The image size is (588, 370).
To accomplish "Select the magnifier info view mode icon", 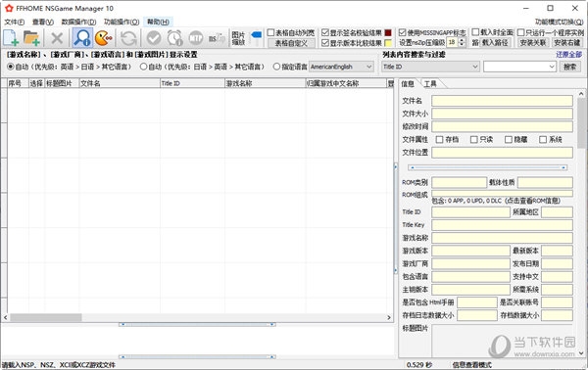I will 82,38.
